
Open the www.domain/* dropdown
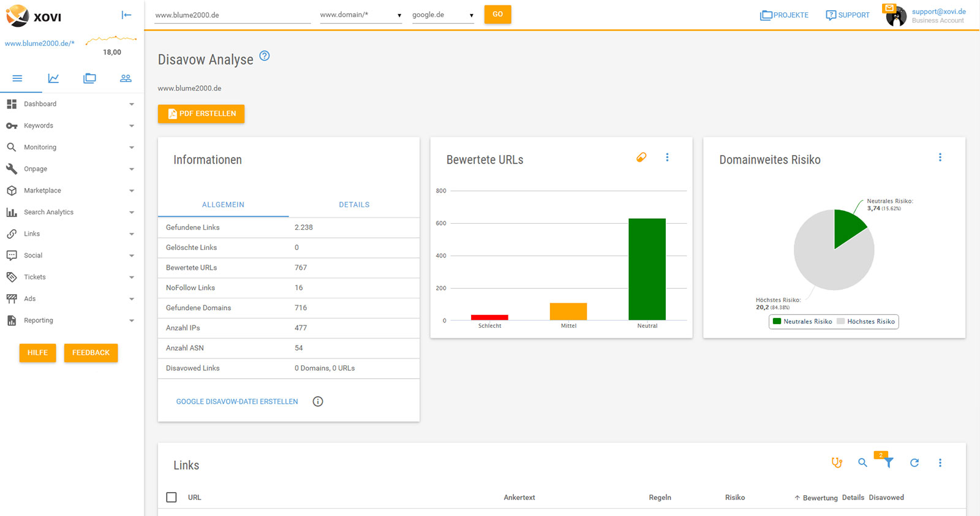click(361, 15)
